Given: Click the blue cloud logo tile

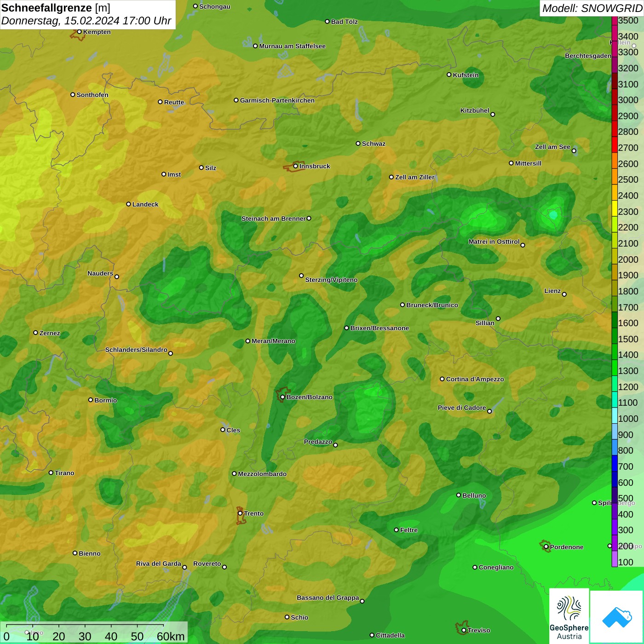Looking at the screenshot, I should coord(617,617).
